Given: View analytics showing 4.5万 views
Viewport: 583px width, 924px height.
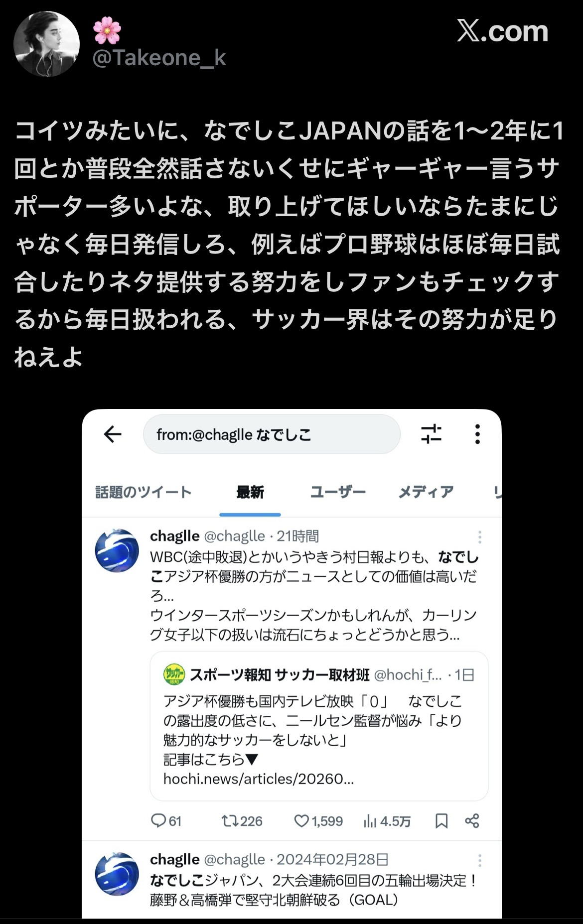Looking at the screenshot, I should [387, 820].
